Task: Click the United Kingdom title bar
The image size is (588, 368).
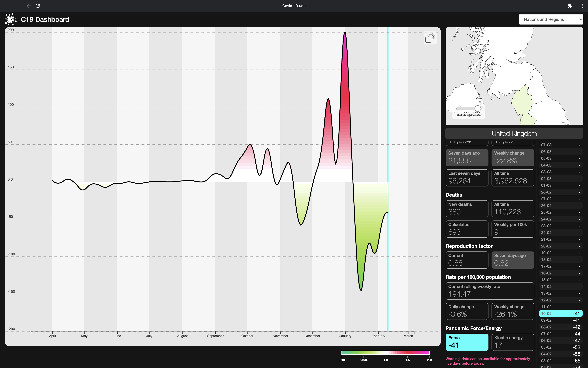Action: (x=514, y=133)
